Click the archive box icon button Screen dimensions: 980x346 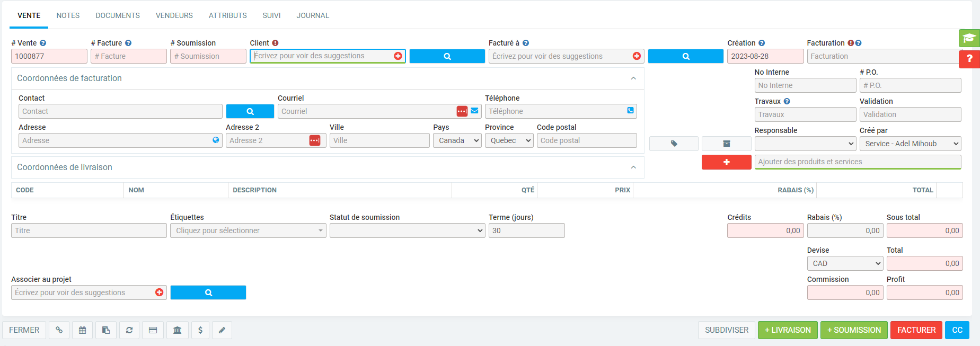tap(726, 144)
